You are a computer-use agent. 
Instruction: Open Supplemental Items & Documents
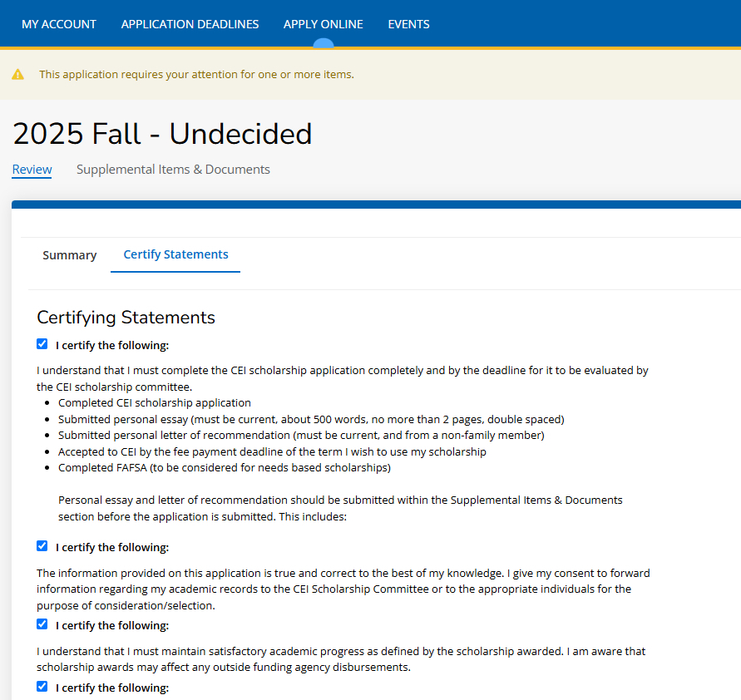pos(173,169)
